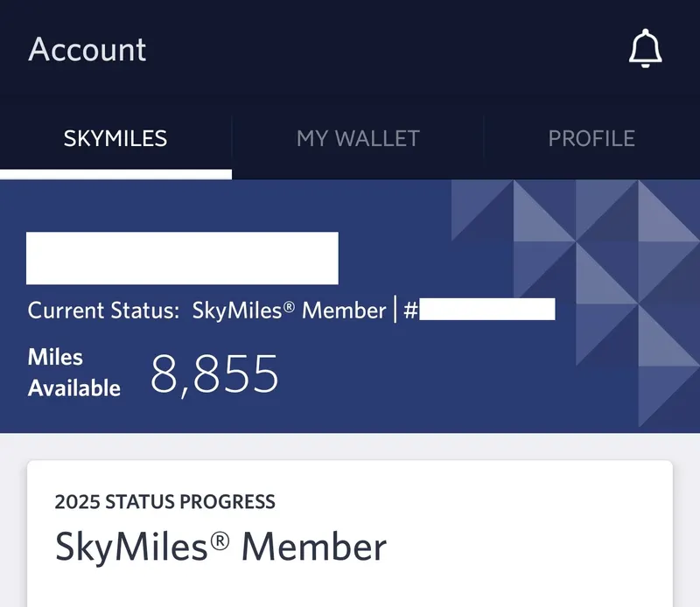Viewport: 700px width, 607px height.
Task: Click the vertical divider after SkyMiles Member status
Action: pos(395,310)
